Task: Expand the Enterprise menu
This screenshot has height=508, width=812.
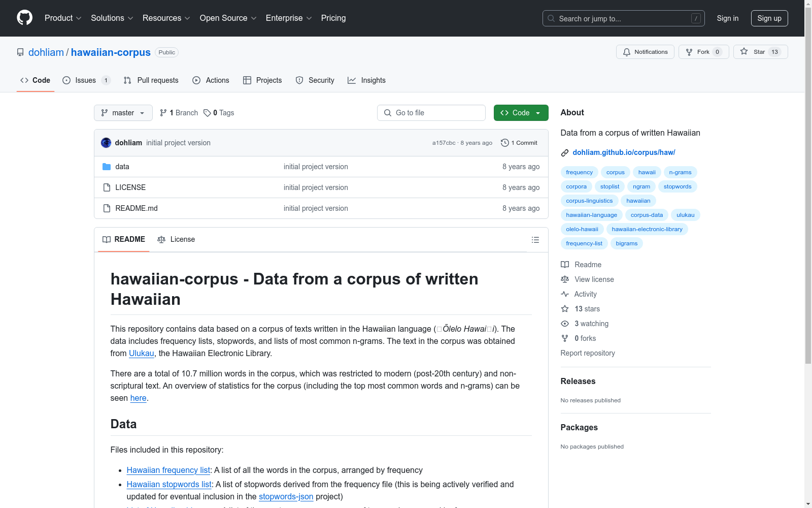Action: tap(289, 18)
